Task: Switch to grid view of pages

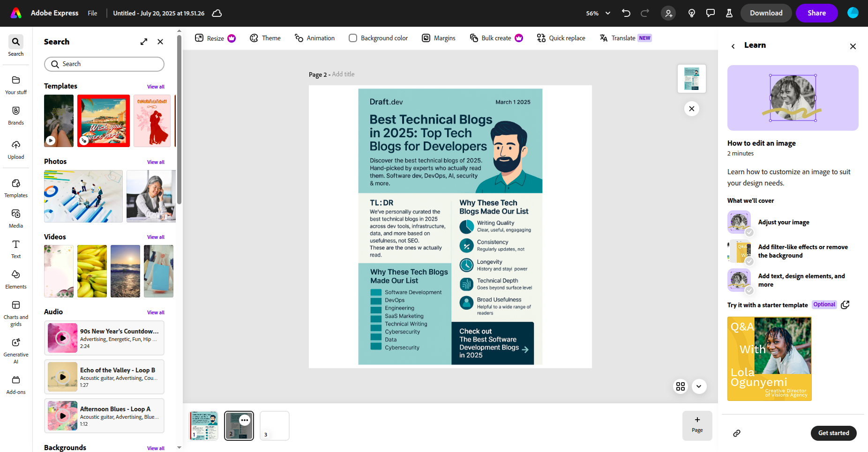Action: coord(681,386)
